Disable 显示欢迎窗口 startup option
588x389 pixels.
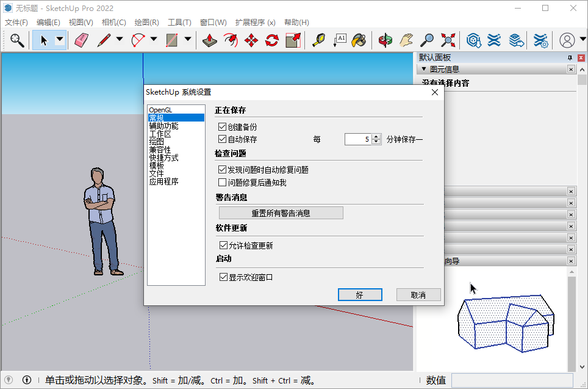[x=223, y=277]
